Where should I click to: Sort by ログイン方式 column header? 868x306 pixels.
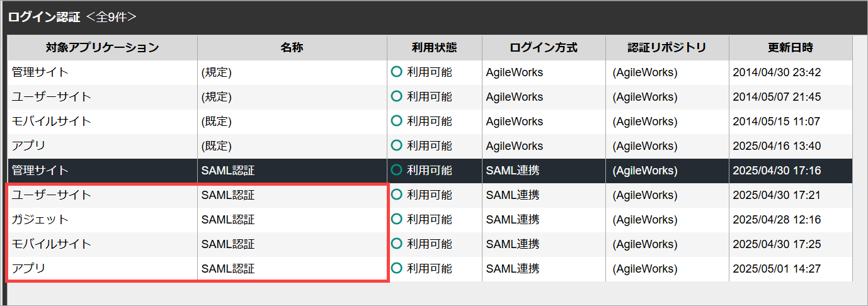point(544,48)
